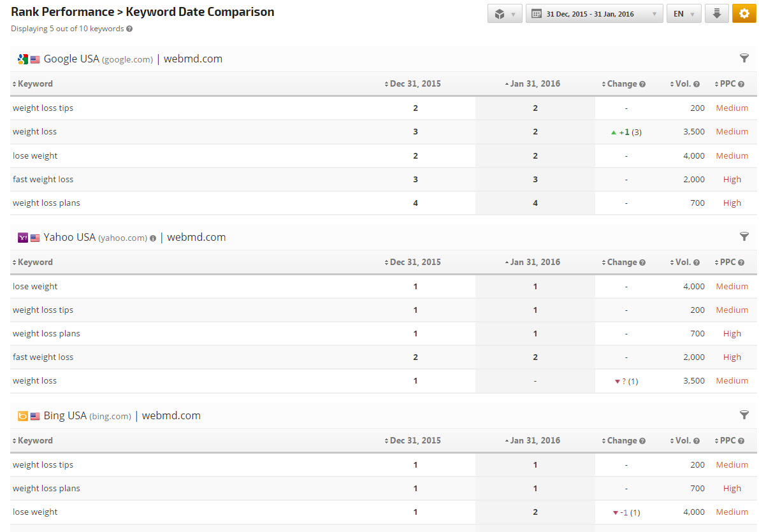Open the orange settings gear button
This screenshot has width=759, height=532.
[744, 13]
